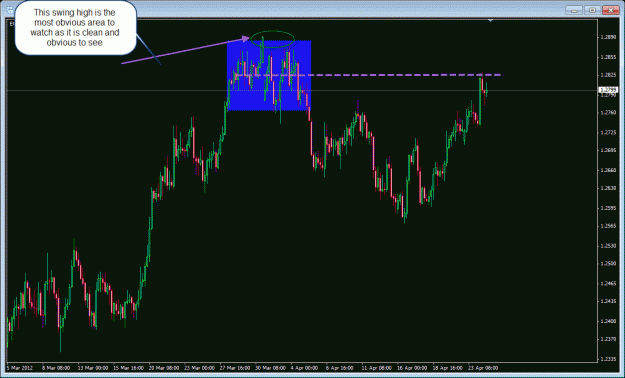
Task: Click the 23 Mar 00:00 time label
Action: point(199,368)
